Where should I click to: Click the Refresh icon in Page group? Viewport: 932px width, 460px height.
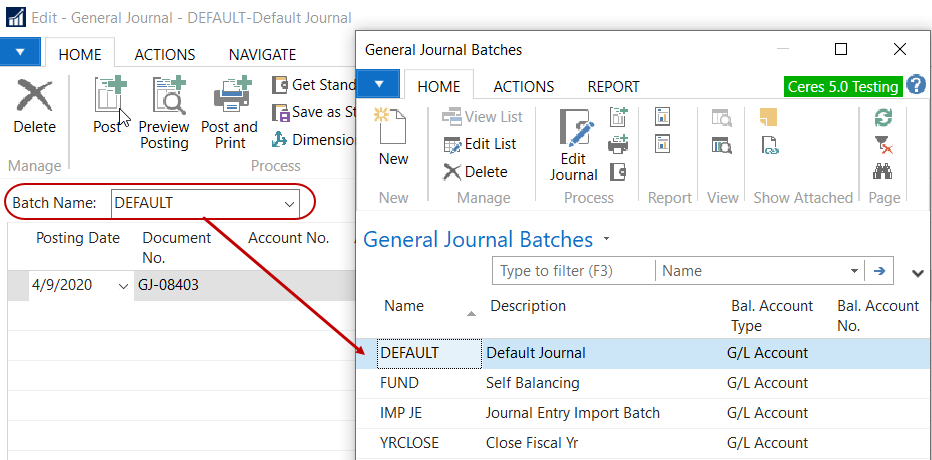click(882, 118)
